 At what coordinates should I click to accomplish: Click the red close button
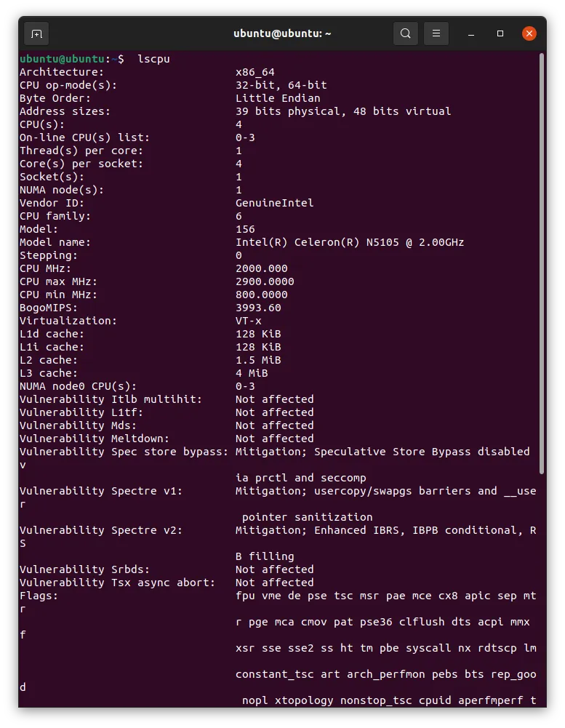[x=529, y=33]
